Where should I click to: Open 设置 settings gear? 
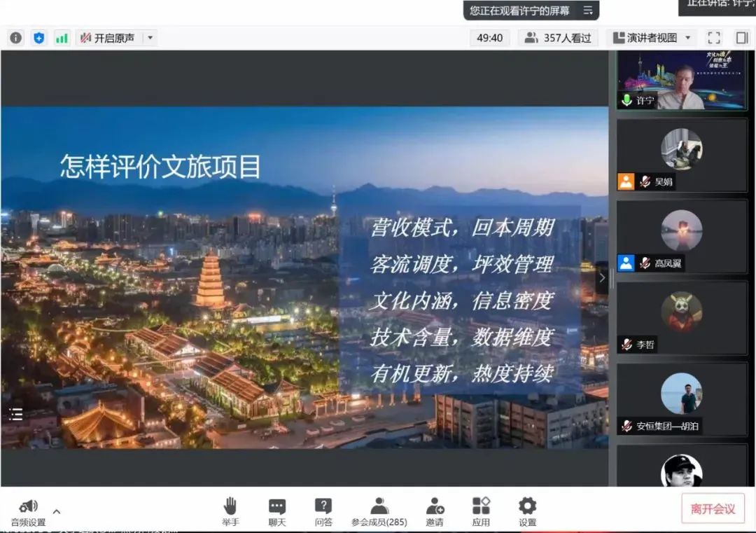pos(527,511)
